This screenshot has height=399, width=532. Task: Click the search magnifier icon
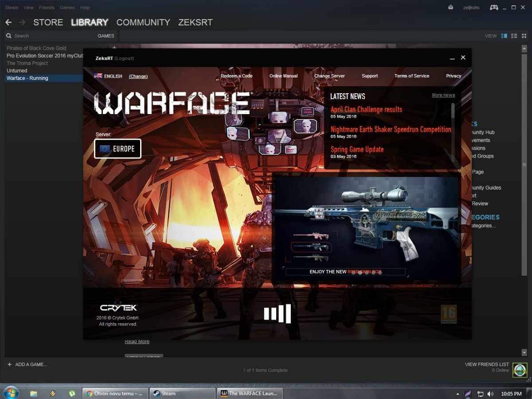pyautogui.click(x=9, y=36)
